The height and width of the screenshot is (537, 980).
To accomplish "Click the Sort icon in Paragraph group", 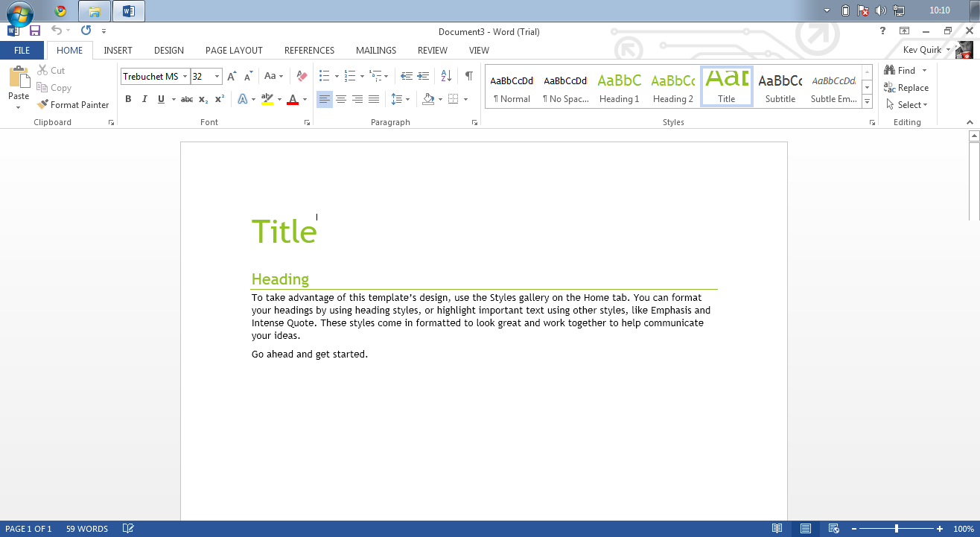I will point(446,76).
